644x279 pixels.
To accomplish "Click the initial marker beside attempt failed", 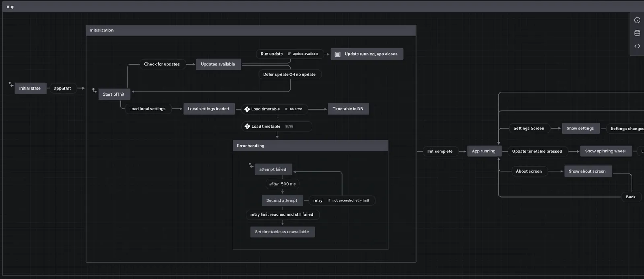I will (251, 165).
